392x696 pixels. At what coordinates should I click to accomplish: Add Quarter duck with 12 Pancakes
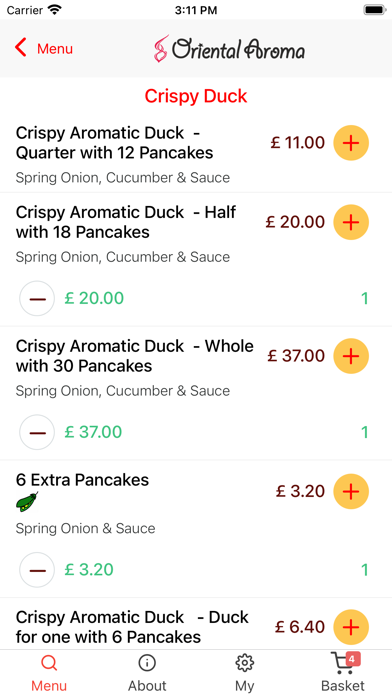(351, 143)
